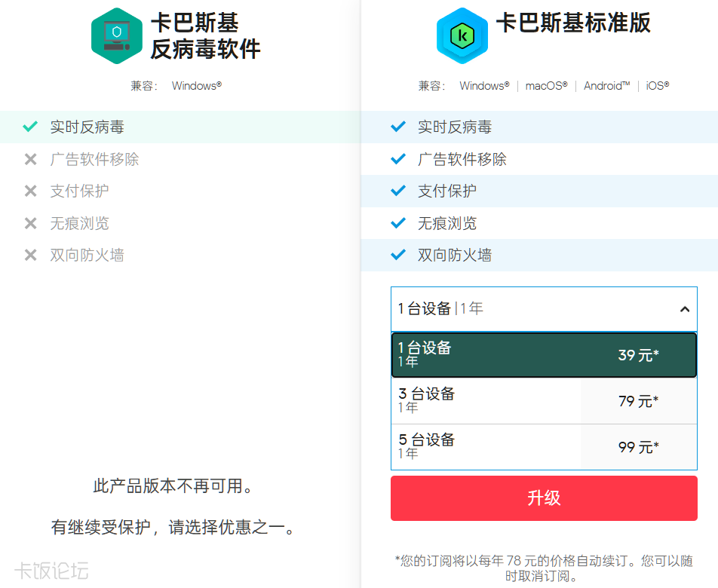Click the X mark beside 双向防火墙
This screenshot has height=588, width=718.
click(x=31, y=255)
